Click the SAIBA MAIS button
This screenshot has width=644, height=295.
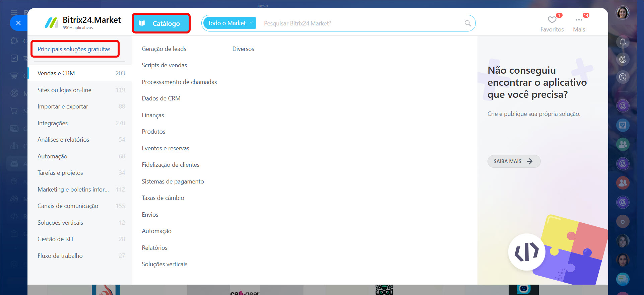click(x=514, y=161)
